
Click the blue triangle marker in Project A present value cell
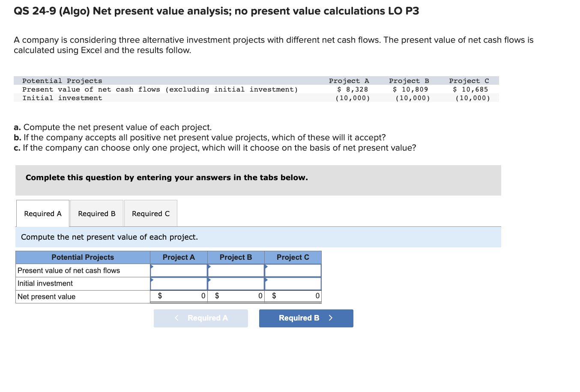click(152, 267)
